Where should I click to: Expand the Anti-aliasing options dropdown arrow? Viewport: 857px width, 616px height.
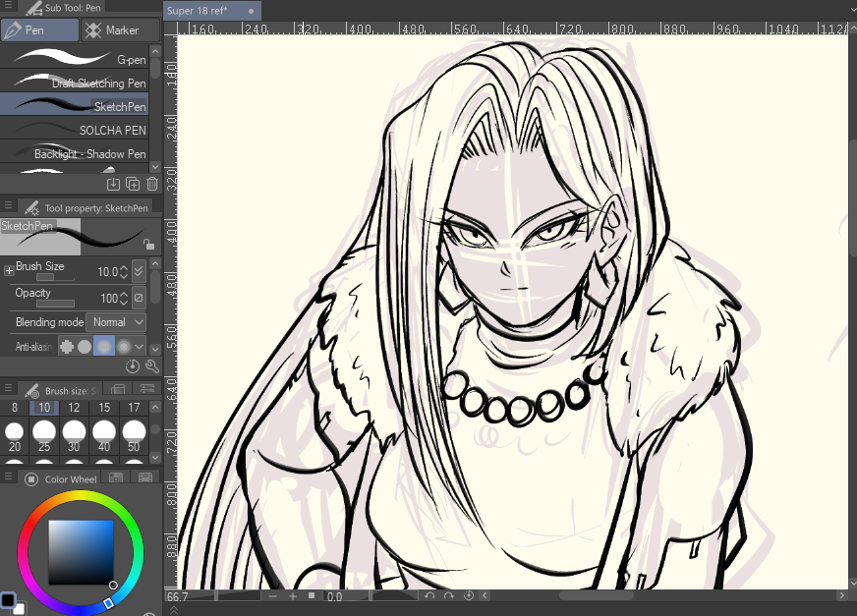pos(140,347)
